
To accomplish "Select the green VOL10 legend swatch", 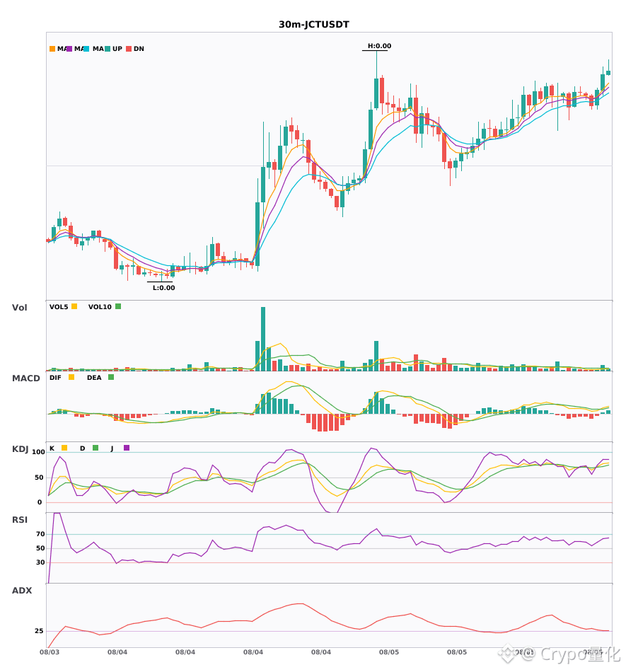I will pos(118,306).
